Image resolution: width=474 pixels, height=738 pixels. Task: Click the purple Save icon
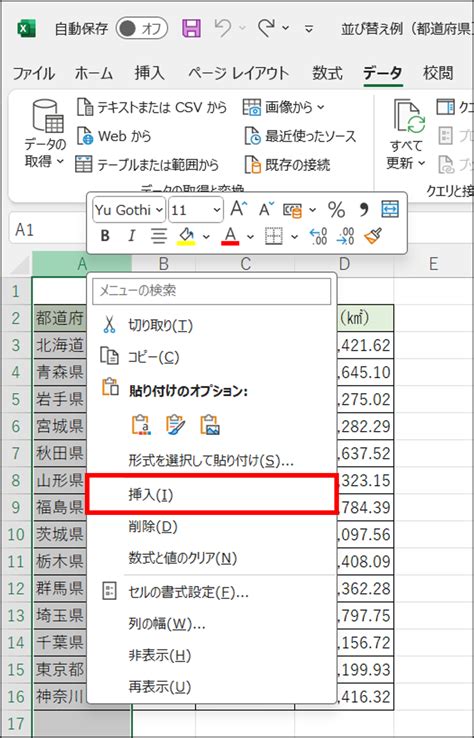191,28
